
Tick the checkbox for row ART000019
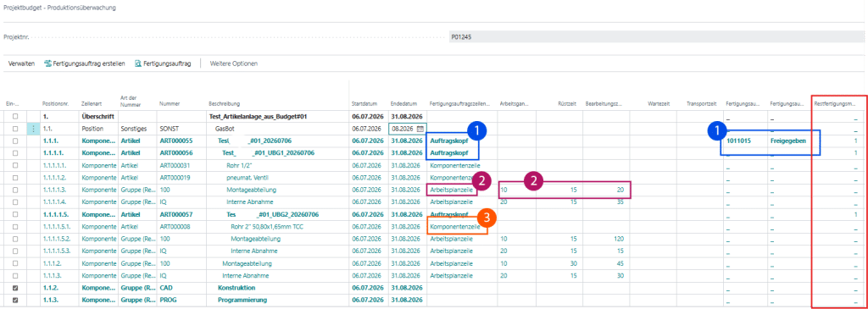coord(15,178)
